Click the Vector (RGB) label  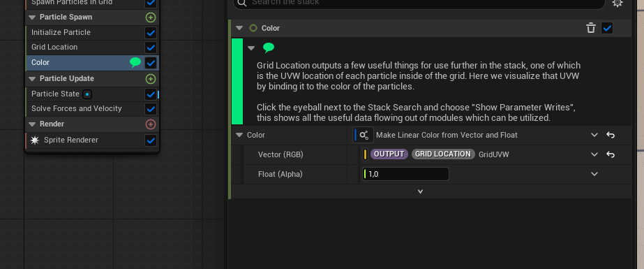(x=280, y=154)
